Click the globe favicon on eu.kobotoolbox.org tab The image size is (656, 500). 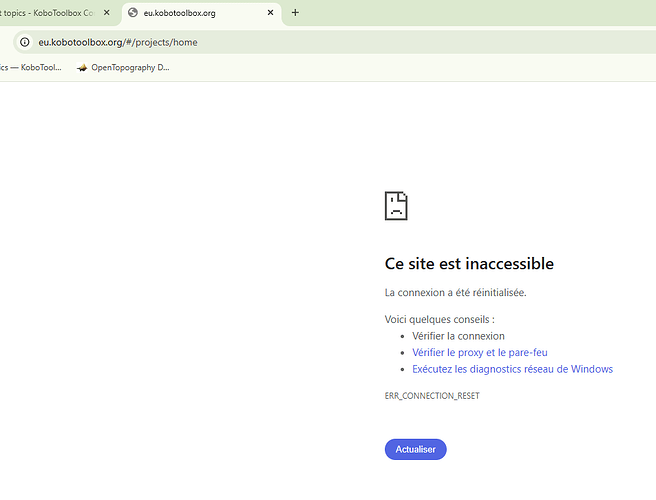pyautogui.click(x=132, y=13)
